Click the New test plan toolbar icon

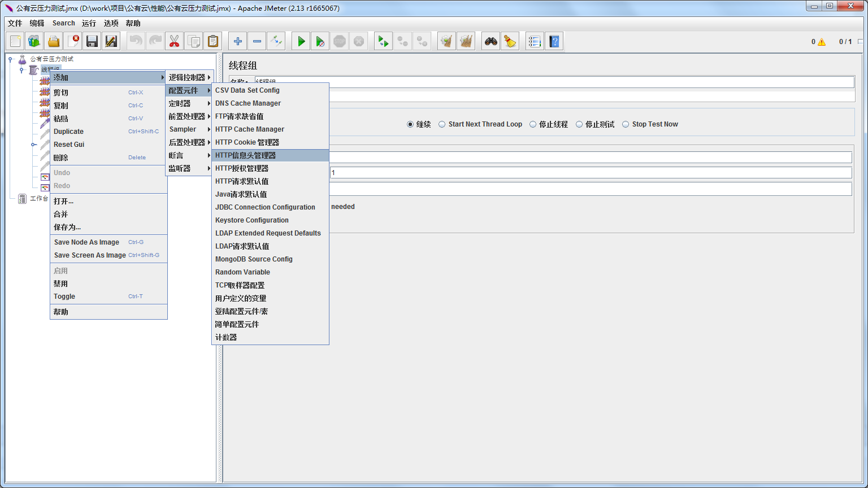point(15,41)
